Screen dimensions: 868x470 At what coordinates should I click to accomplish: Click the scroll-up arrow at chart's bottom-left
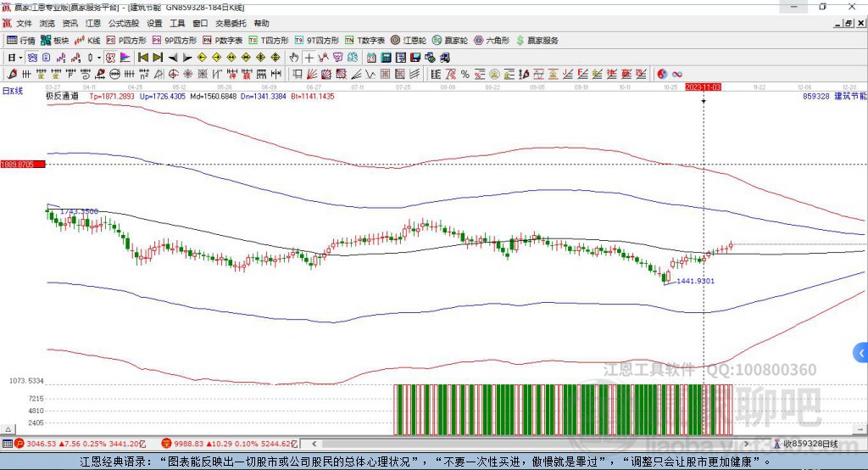click(x=11, y=431)
